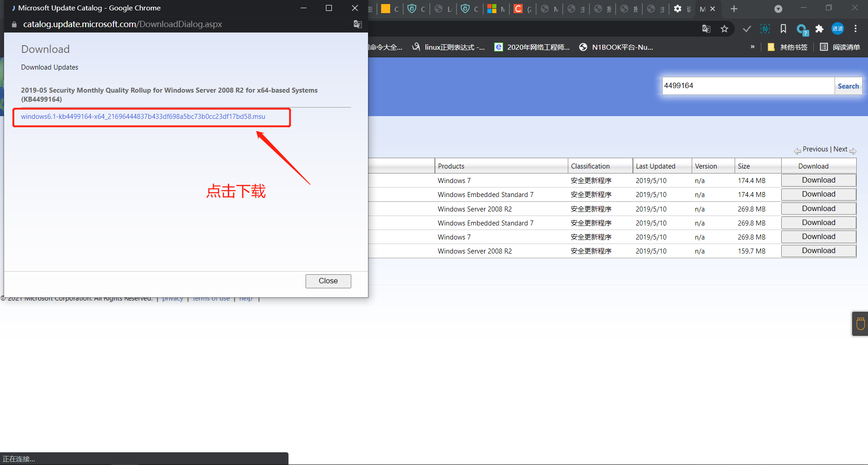Switch to the yellow-icon tab

(390, 9)
